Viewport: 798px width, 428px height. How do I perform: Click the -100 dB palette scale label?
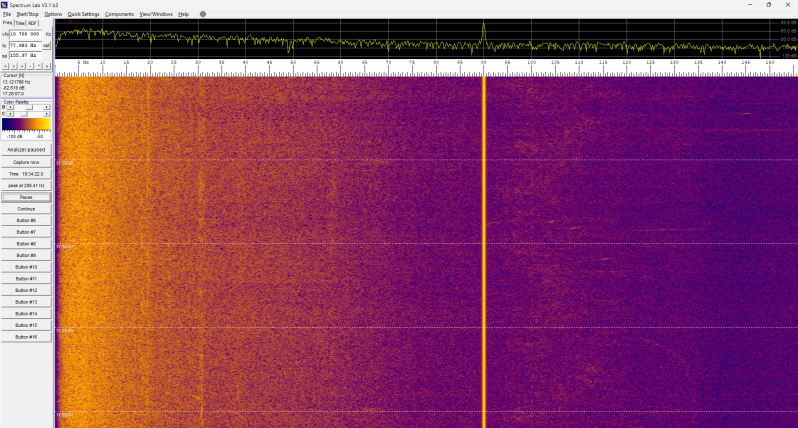click(14, 136)
